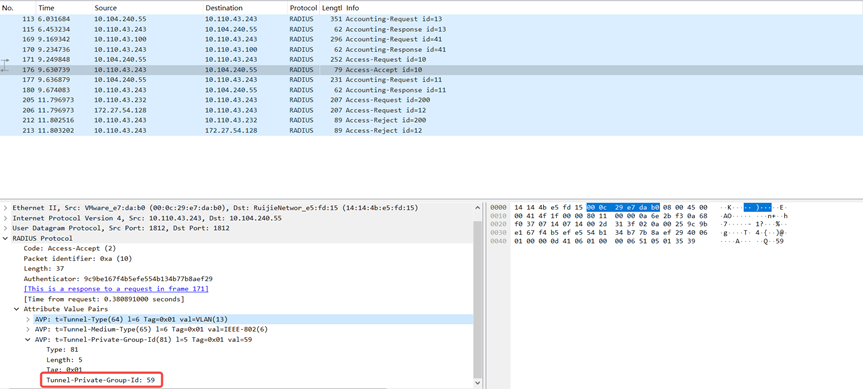Click highlighted hex bytes 00 0c 29 e7 da b0
Image resolution: width=863 pixels, height=389 pixels.
(x=622, y=207)
